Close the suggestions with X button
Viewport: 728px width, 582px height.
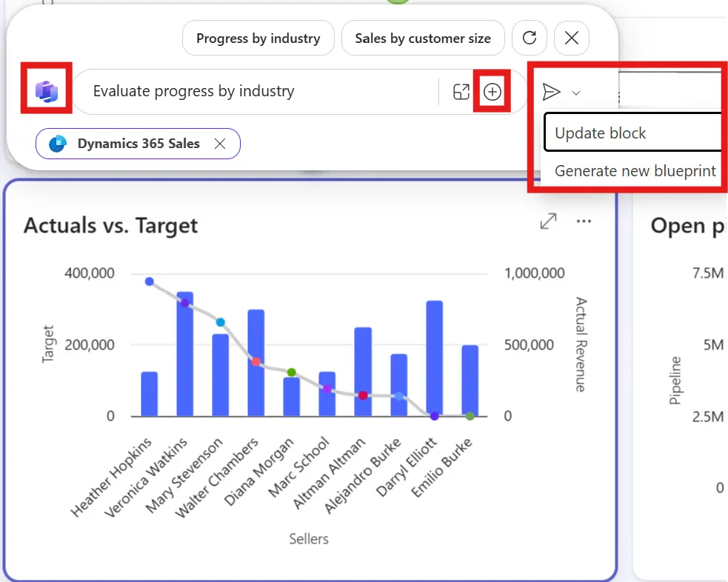pos(572,39)
